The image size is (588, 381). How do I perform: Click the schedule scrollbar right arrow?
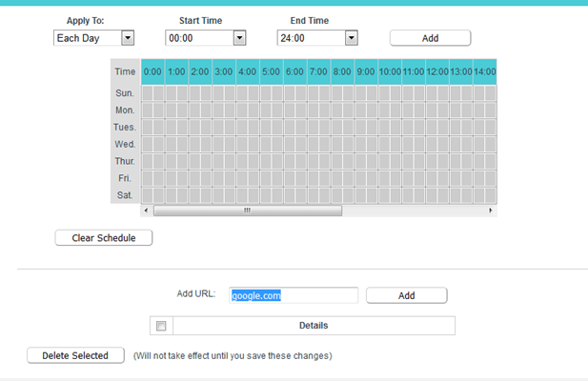pos(491,210)
